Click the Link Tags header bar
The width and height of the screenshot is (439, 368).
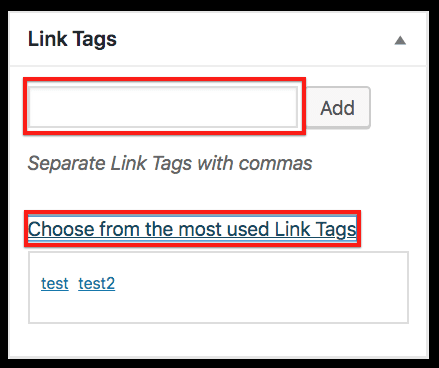[218, 39]
